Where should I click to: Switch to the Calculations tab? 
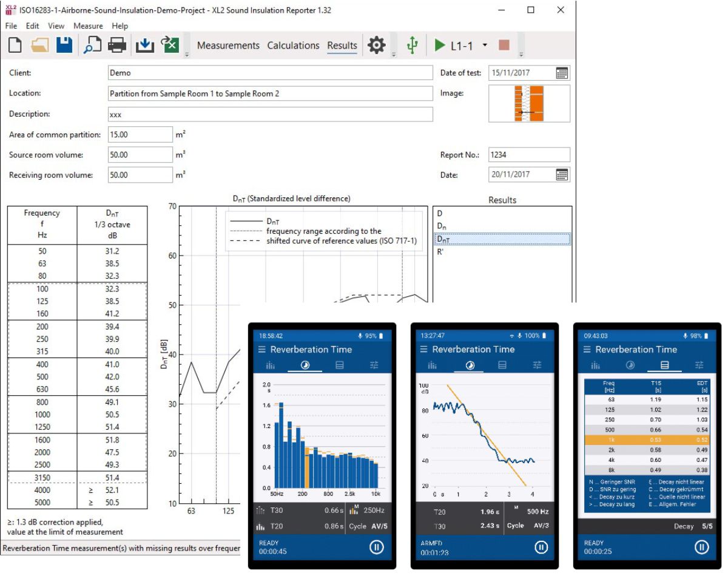(x=293, y=46)
